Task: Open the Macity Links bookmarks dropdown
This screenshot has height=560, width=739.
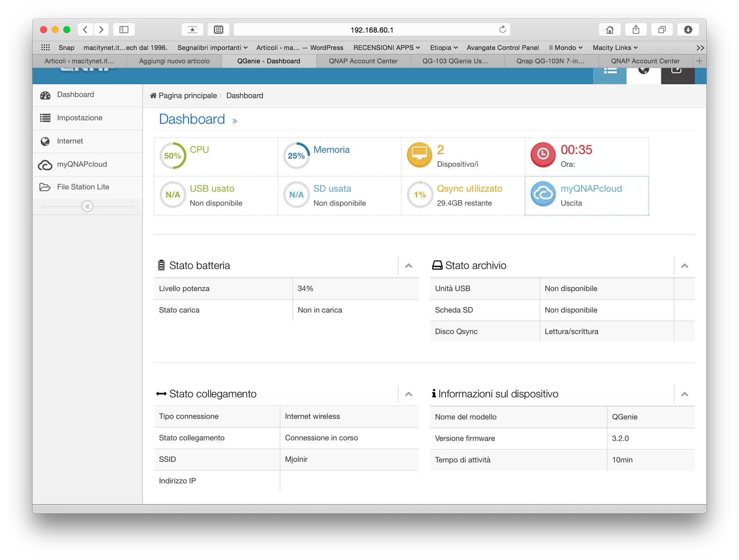Action: [x=615, y=48]
